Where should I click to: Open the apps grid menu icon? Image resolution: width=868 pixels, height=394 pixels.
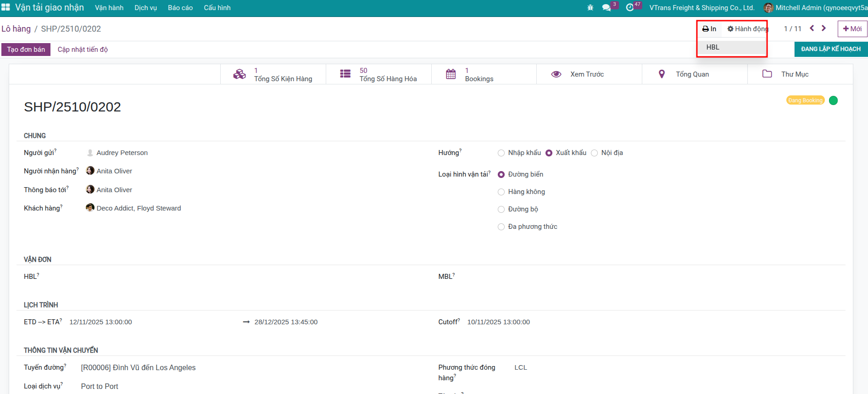(x=6, y=7)
